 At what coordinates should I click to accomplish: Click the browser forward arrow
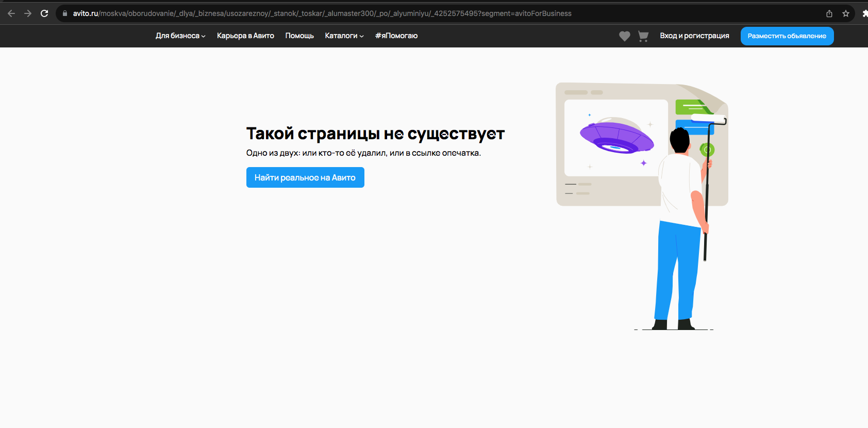point(28,13)
